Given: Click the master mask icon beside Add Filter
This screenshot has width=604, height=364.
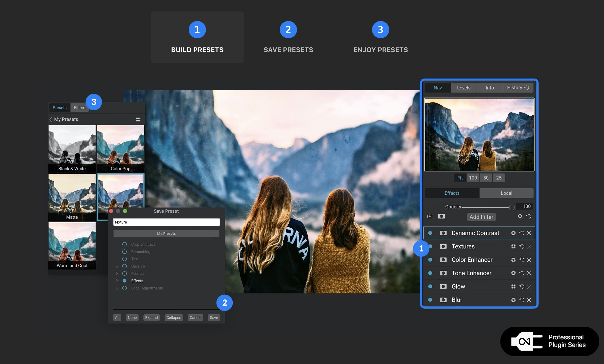Looking at the screenshot, I should click(442, 216).
